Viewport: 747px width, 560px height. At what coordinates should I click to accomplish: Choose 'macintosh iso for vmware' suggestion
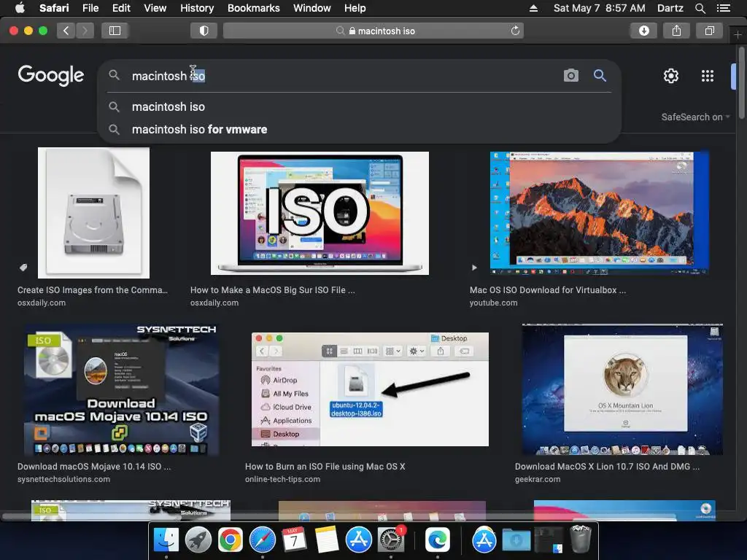click(359, 129)
